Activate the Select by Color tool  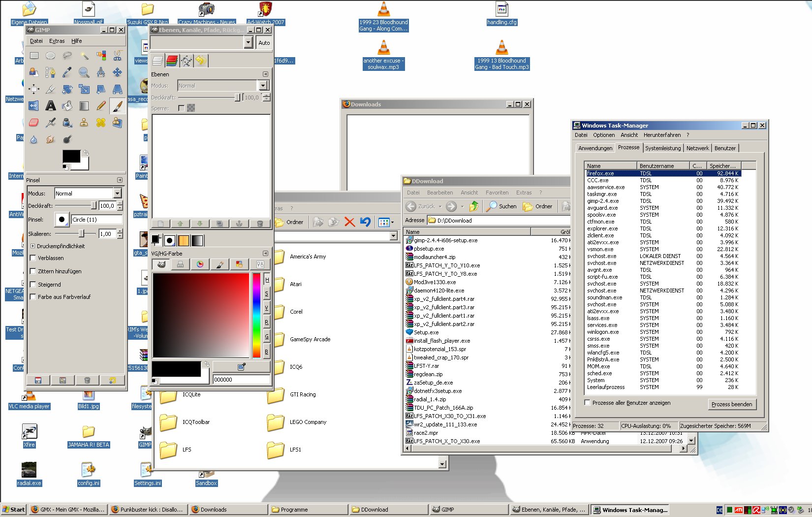point(101,56)
